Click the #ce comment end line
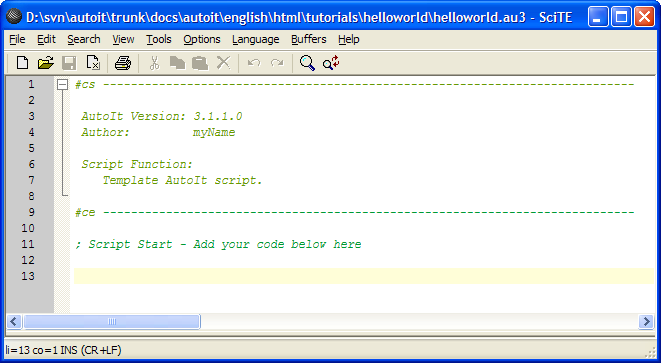661x363 pixels. [x=355, y=212]
